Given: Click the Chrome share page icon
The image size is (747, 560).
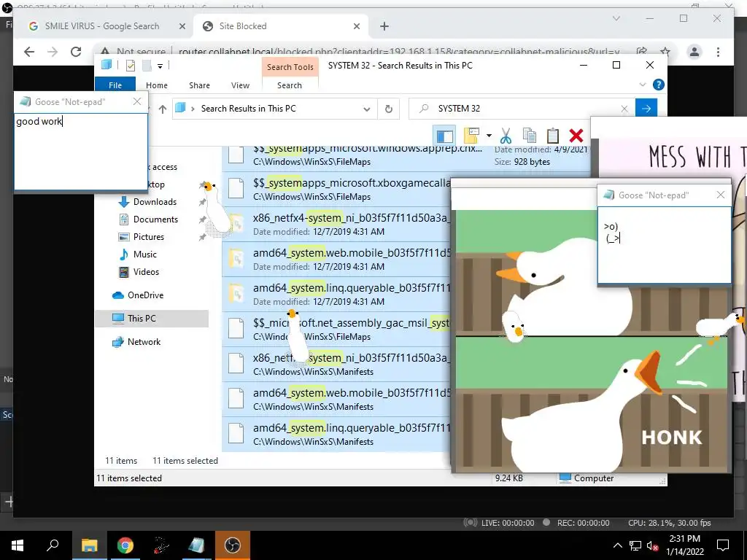Looking at the screenshot, I should 642,52.
